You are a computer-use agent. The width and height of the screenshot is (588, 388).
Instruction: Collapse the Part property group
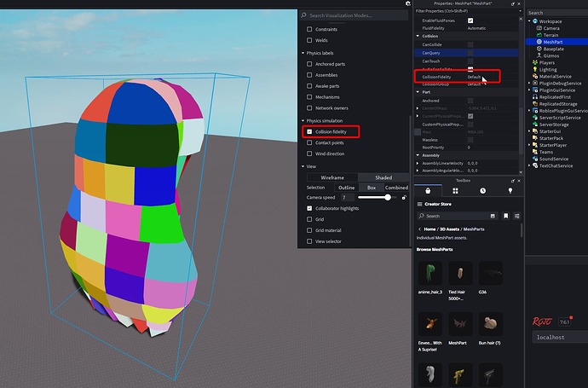click(x=418, y=92)
